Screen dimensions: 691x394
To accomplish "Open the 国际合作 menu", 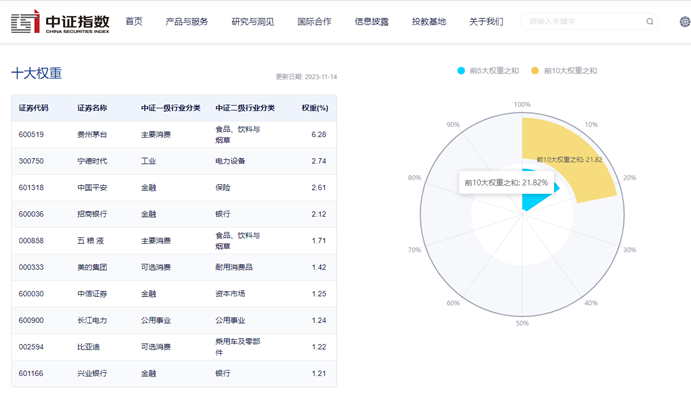I will coord(314,22).
